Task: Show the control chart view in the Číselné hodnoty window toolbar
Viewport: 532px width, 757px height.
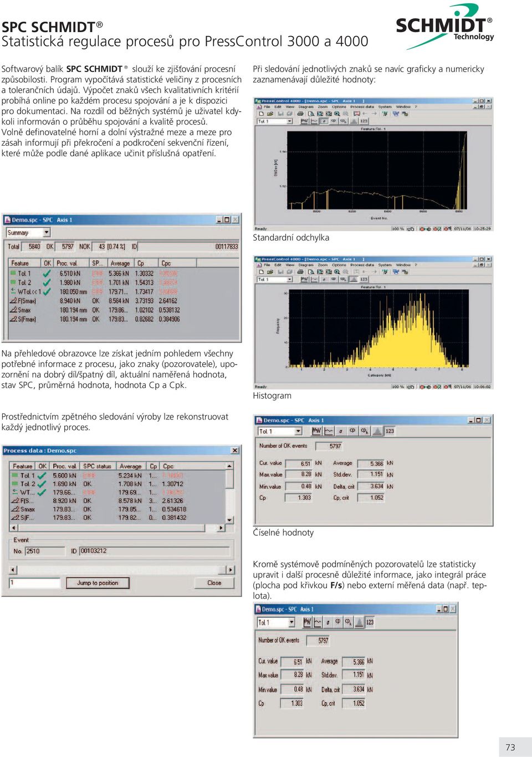Action: click(316, 431)
